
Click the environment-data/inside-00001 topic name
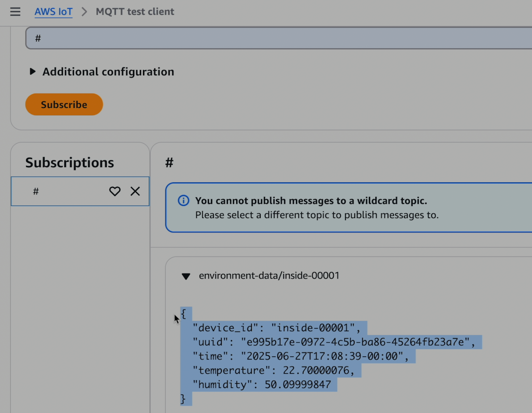pos(269,276)
